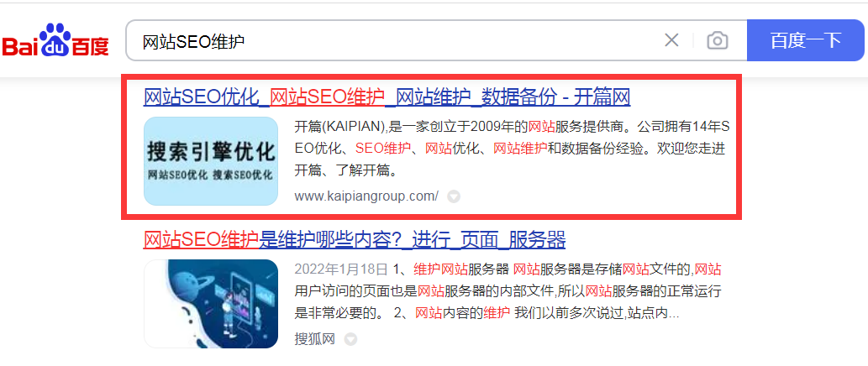This screenshot has height=366, width=868.
Task: Click the 2022年1月18日 date text
Action: (x=341, y=269)
